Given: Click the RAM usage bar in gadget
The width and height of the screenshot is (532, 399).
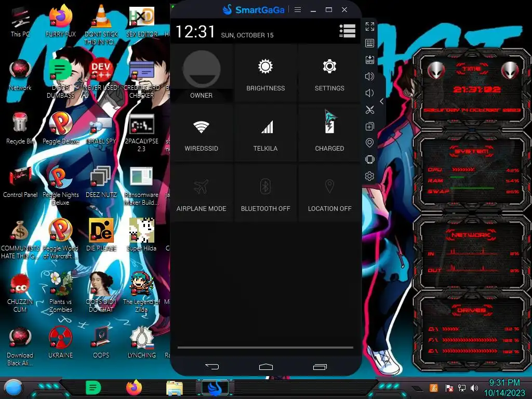Looking at the screenshot, I should [457, 178].
